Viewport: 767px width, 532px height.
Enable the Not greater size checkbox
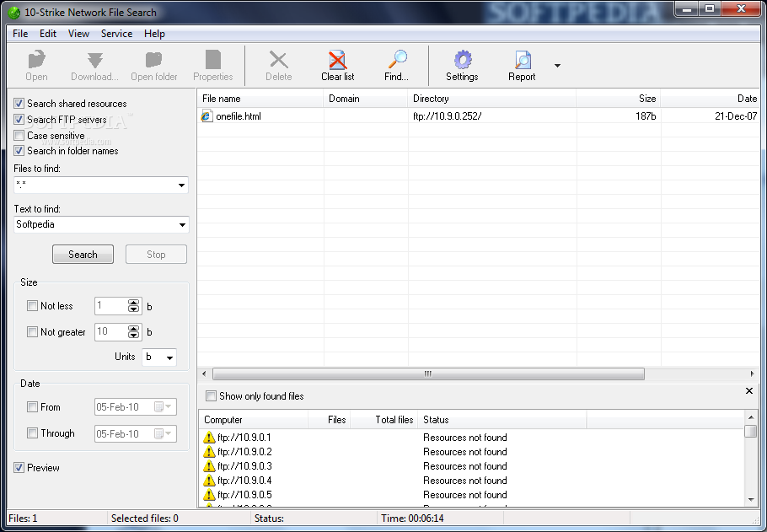pyautogui.click(x=32, y=332)
